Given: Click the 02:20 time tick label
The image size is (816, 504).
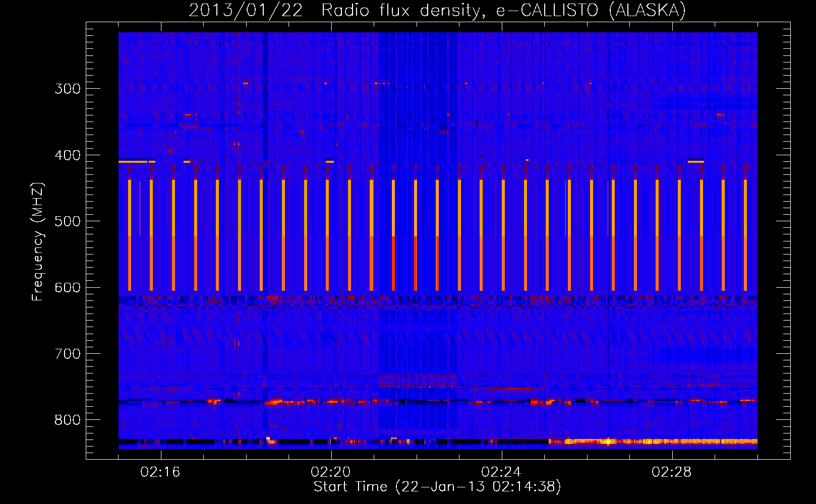Looking at the screenshot, I should coord(331,472).
